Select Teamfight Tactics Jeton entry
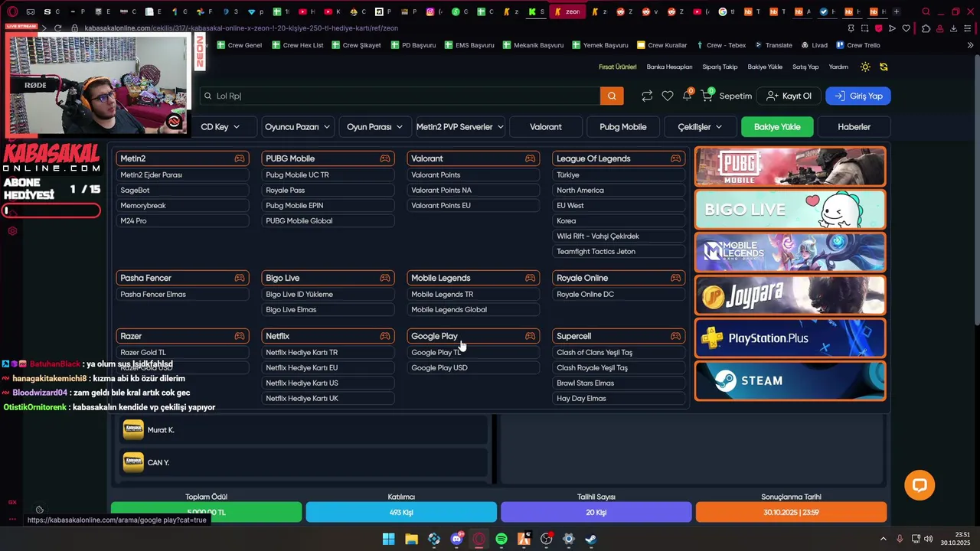Screen dimensions: 980x551 click(619, 252)
